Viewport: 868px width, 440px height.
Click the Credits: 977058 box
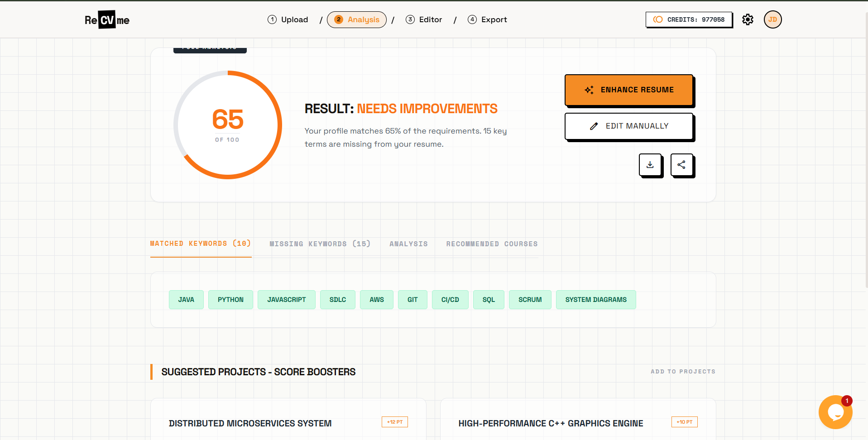pyautogui.click(x=689, y=19)
